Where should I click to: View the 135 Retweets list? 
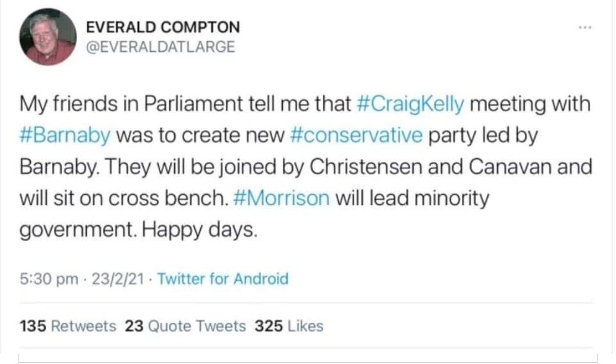point(68,326)
